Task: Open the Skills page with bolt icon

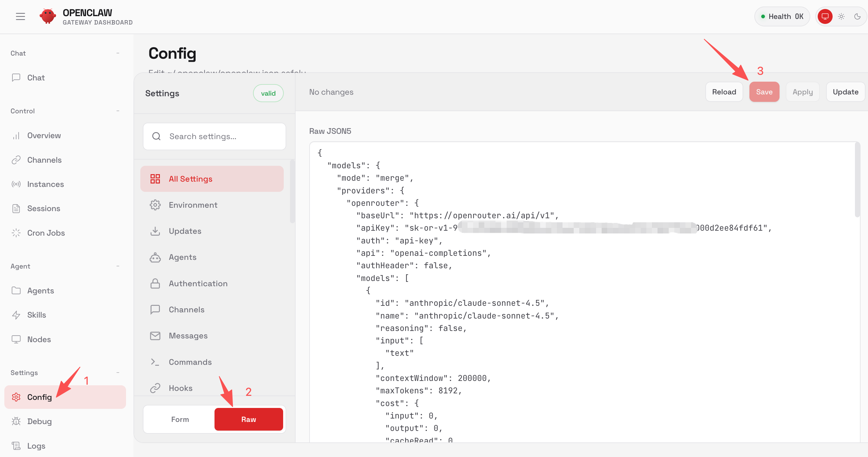Action: (36, 315)
